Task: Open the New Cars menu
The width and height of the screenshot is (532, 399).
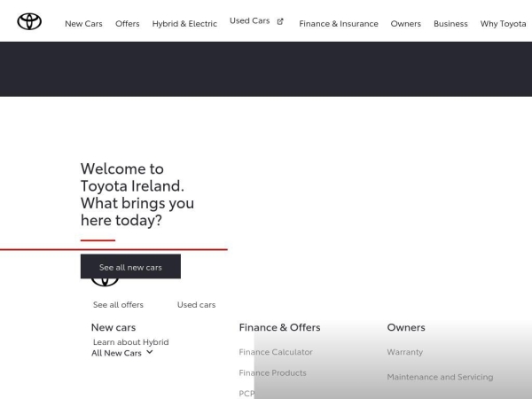Action: [83, 24]
